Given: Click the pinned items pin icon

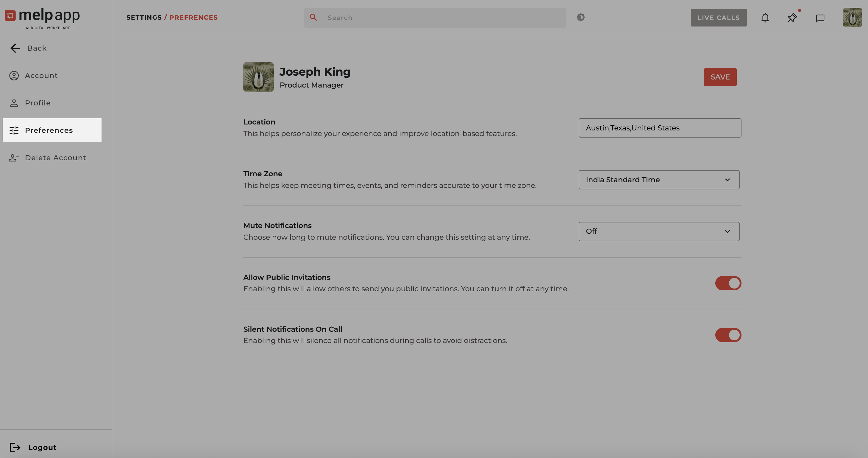Looking at the screenshot, I should tap(792, 18).
